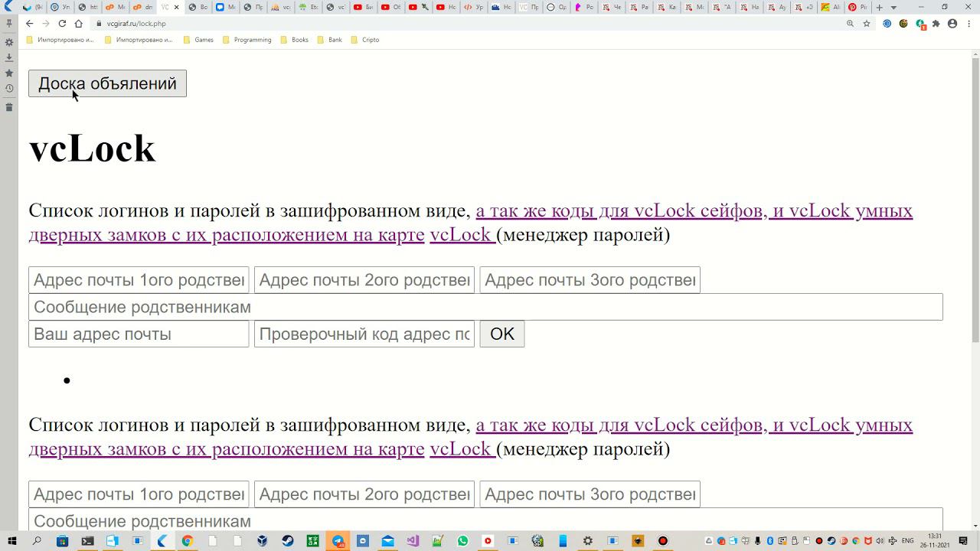The image size is (980, 551).
Task: Close the active browser tab
Action: [x=177, y=7]
